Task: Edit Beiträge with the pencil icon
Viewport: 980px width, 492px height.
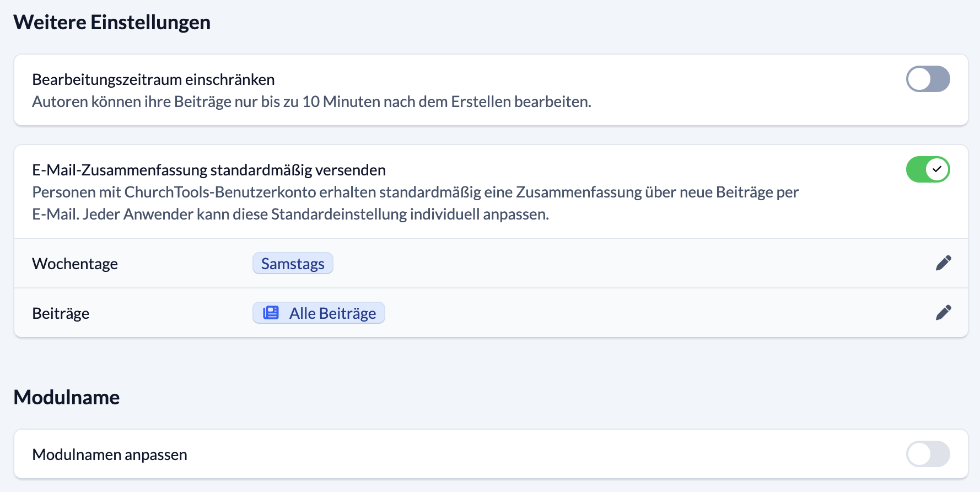Action: [x=943, y=313]
